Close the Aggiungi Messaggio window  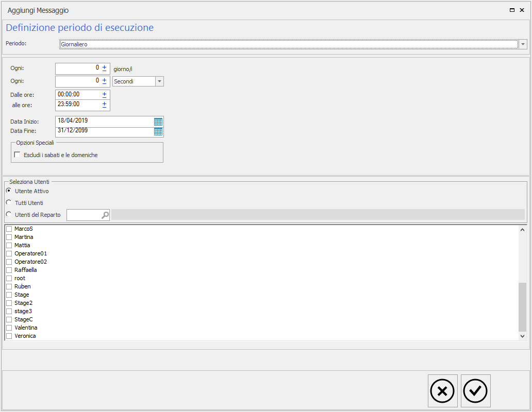[522, 10]
